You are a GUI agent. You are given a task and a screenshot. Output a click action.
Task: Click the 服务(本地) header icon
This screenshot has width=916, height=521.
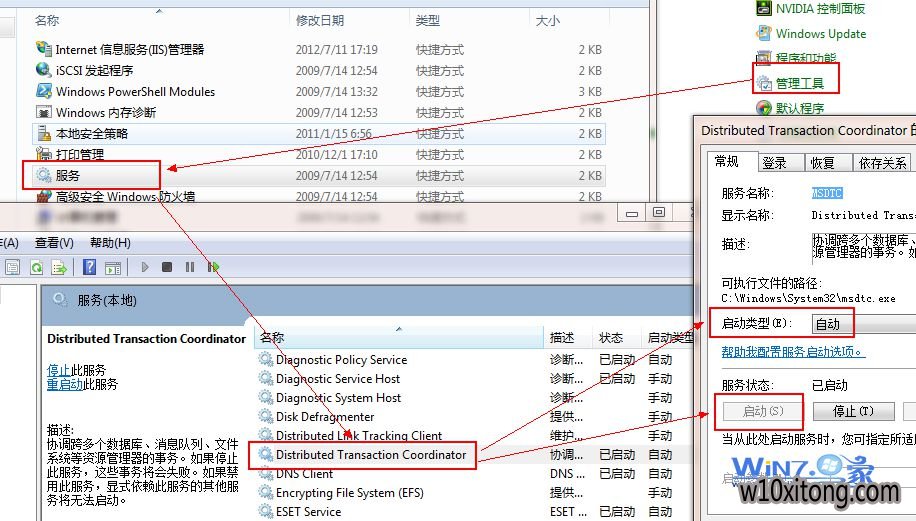click(x=60, y=300)
